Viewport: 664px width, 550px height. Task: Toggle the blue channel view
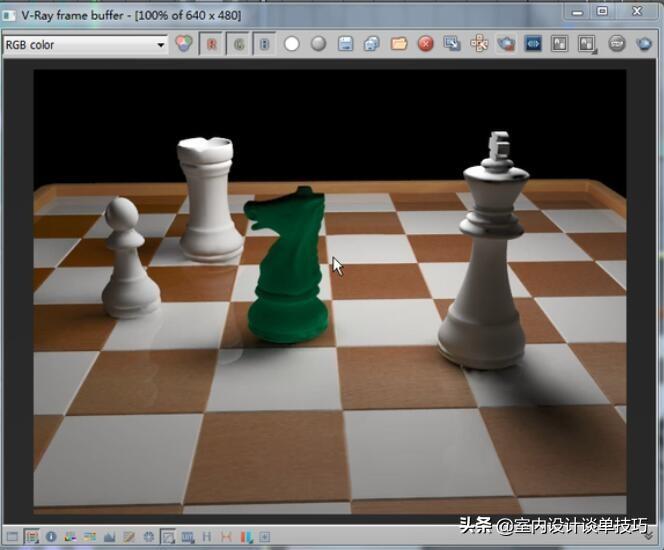(x=265, y=44)
